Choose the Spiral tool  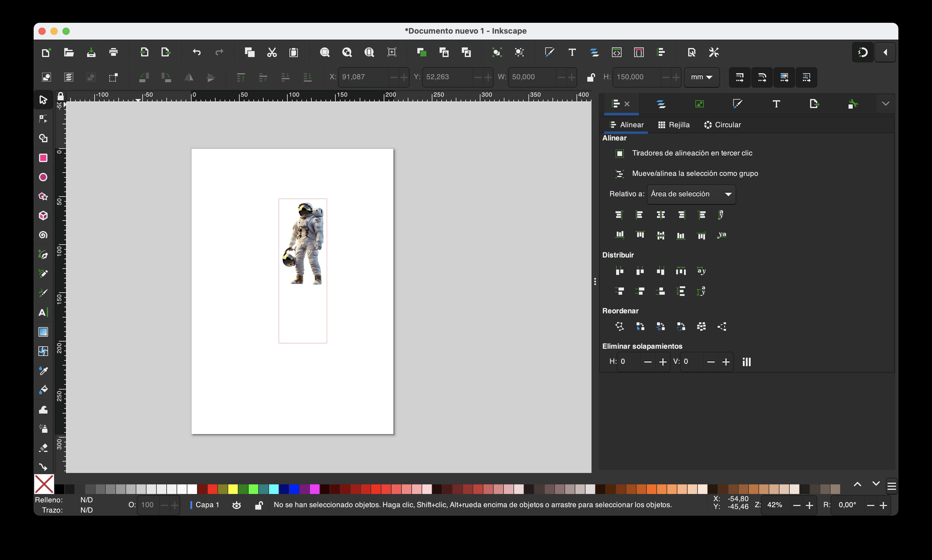pyautogui.click(x=43, y=235)
